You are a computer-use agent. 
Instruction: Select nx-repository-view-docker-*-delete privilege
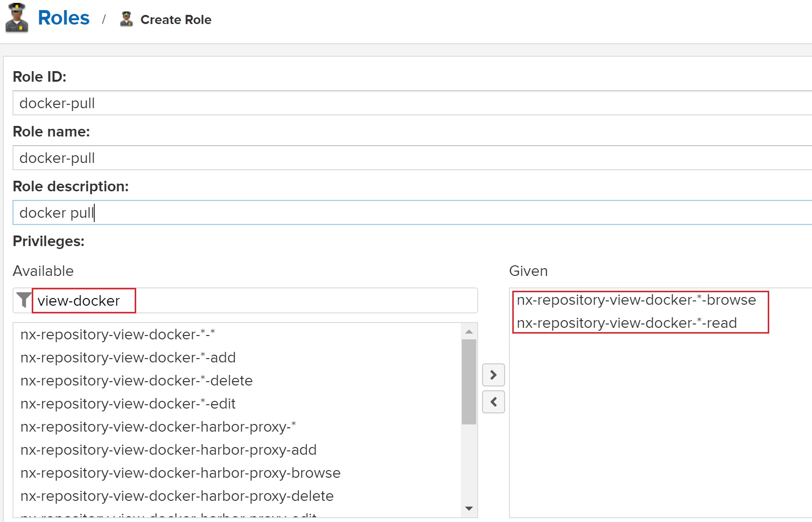point(238,381)
